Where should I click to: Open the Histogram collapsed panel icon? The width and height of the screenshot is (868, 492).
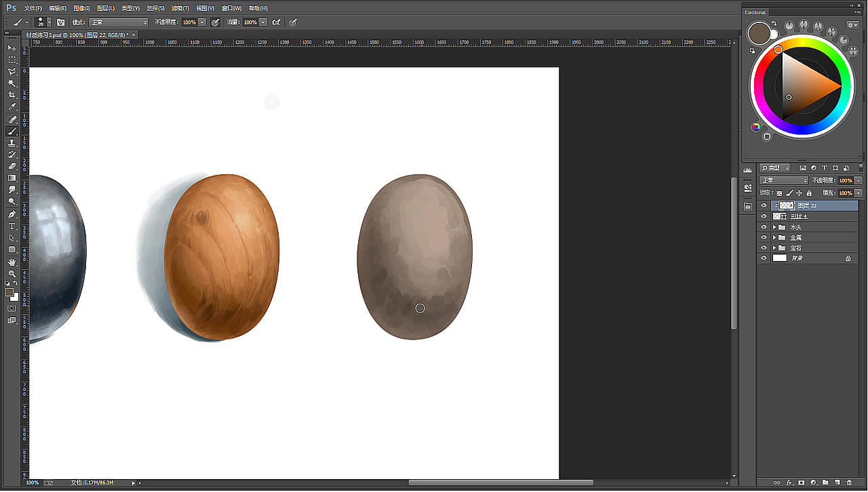(x=747, y=169)
